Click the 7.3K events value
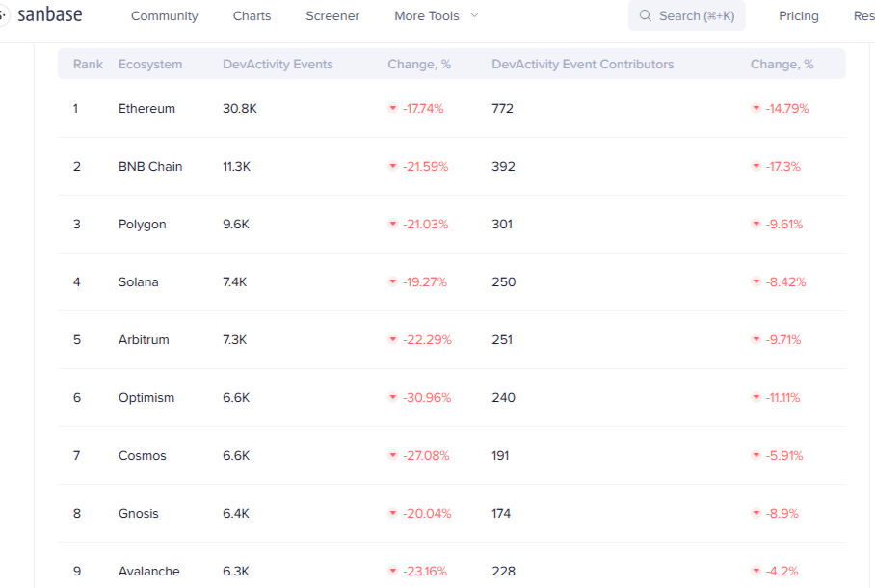The height and width of the screenshot is (588, 875). tap(235, 339)
